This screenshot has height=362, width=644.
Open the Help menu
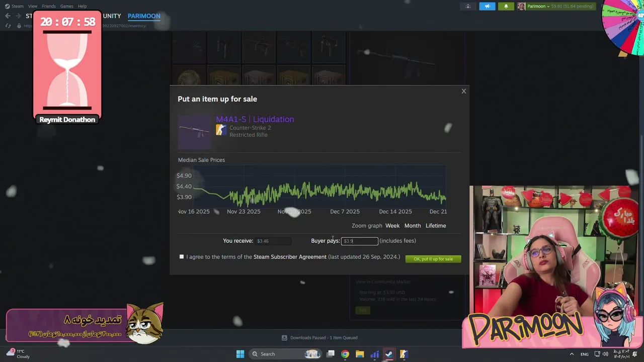82,6
